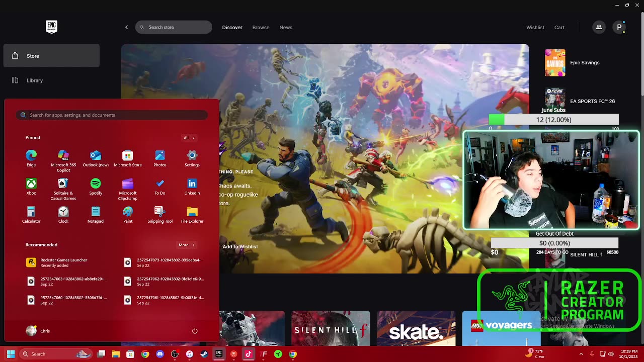The height and width of the screenshot is (362, 644).
Task: Expand All pinned apps
Action: 189,138
